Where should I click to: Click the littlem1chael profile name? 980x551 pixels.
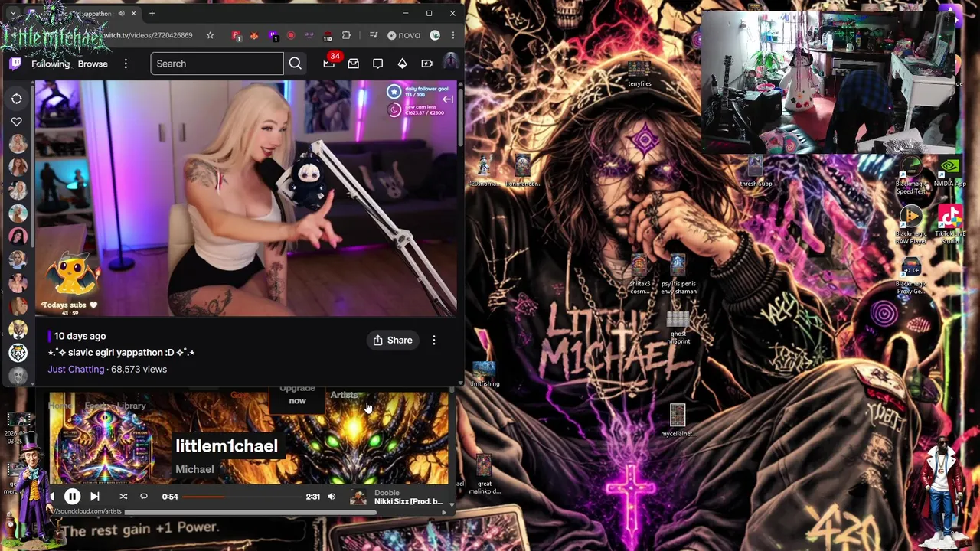click(x=227, y=446)
